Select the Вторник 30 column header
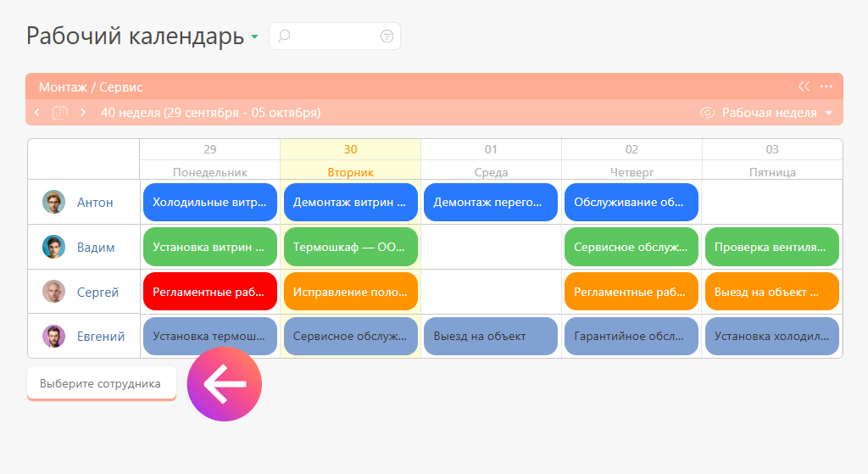 coord(350,159)
